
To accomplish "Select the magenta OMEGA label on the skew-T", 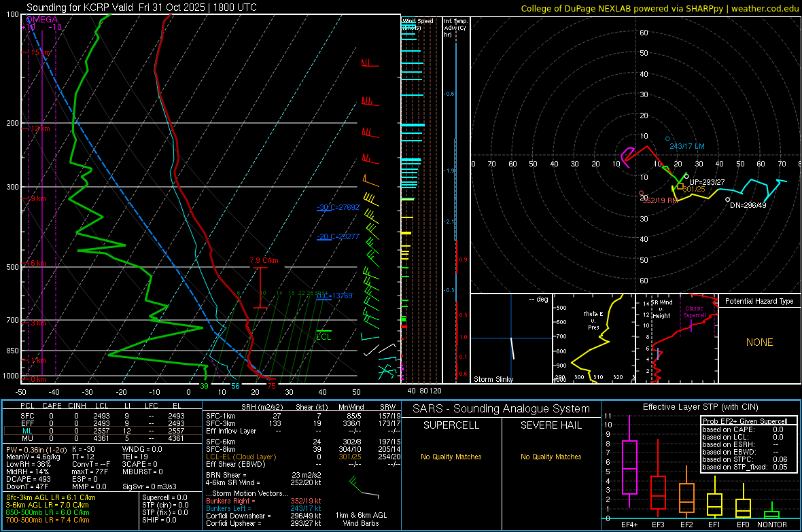I will tap(42, 20).
